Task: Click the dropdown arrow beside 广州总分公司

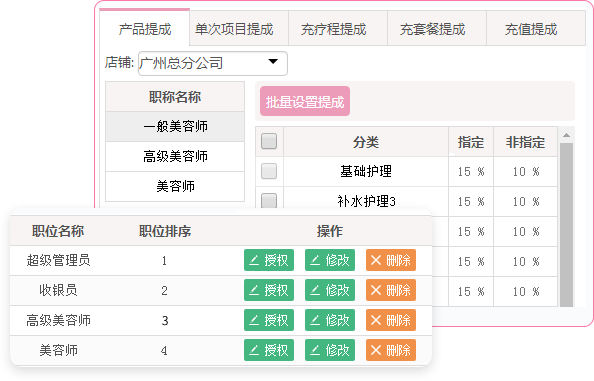Action: tap(273, 61)
